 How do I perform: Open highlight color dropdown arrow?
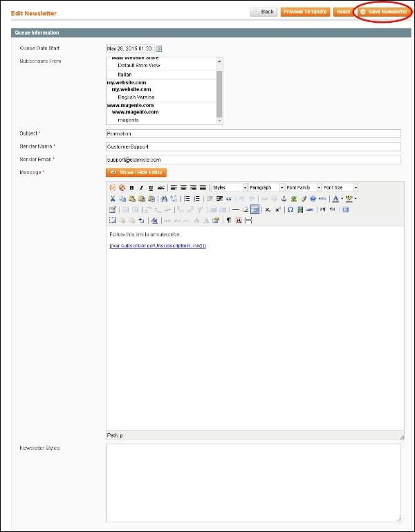pos(356,199)
